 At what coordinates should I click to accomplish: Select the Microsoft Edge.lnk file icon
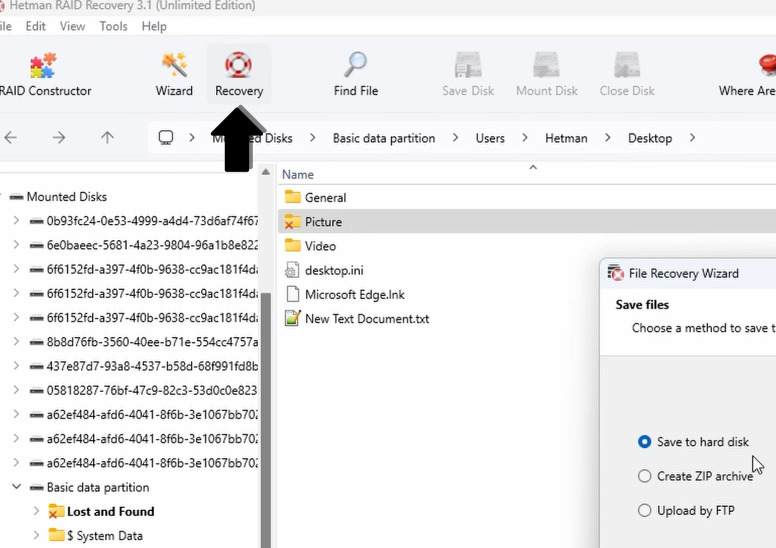point(292,294)
